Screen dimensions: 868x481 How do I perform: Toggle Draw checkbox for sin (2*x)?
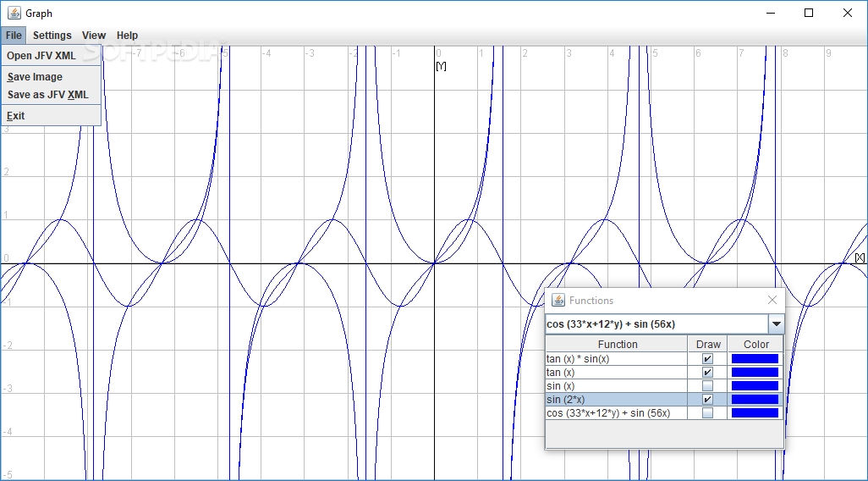coord(707,400)
